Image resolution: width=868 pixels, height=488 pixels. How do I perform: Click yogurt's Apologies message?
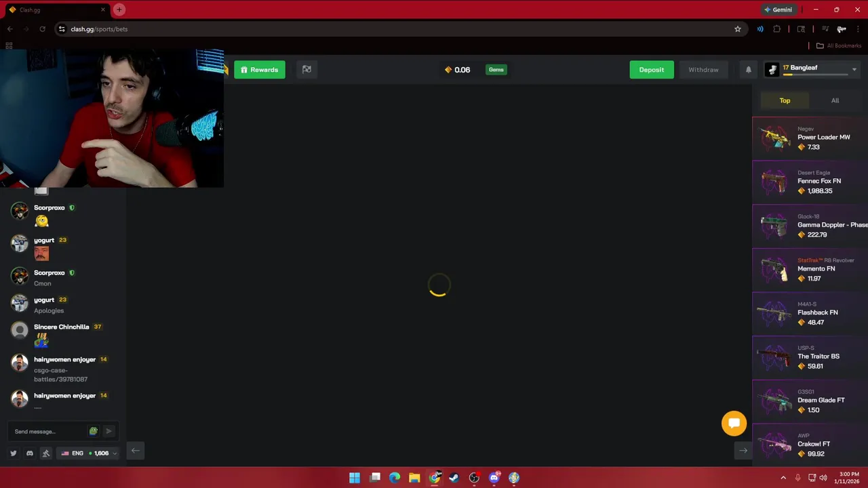(x=49, y=310)
